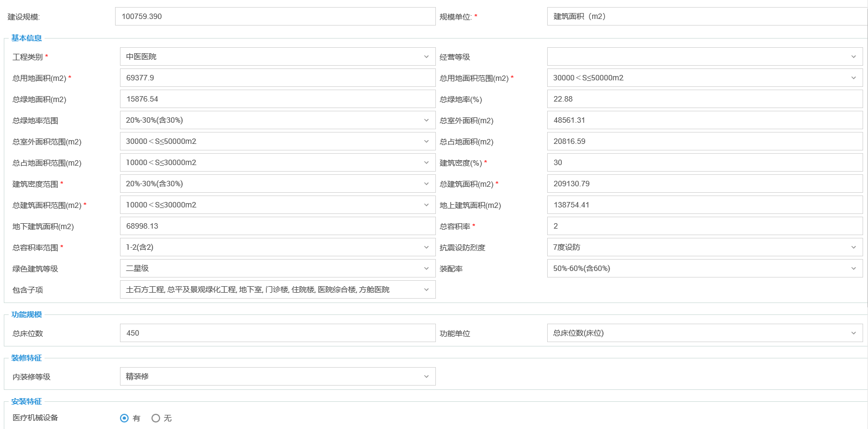The width and height of the screenshot is (868, 429).
Task: Expand the 包含子项 multi-select dropdown
Action: [277, 289]
